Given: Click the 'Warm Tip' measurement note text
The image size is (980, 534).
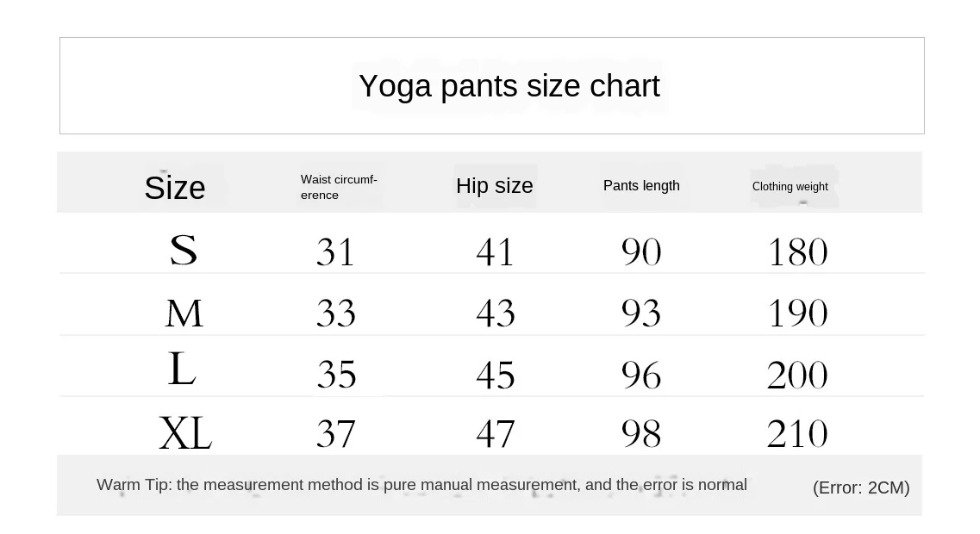Looking at the screenshot, I should [421, 485].
